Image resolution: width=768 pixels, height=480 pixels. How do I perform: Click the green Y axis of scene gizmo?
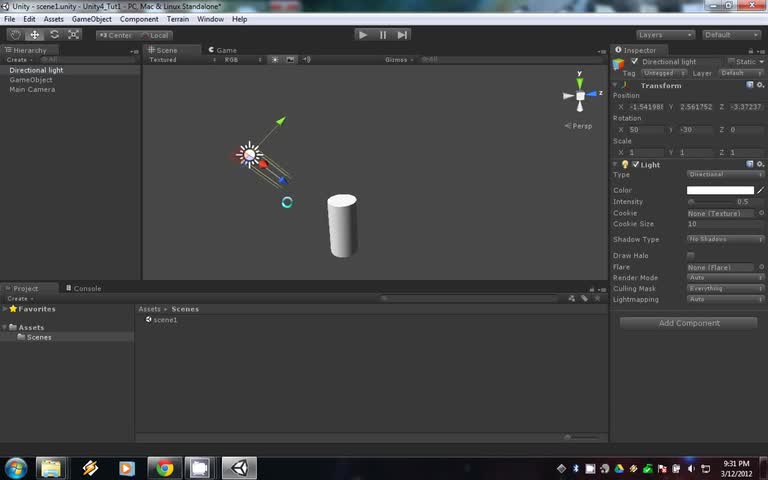(579, 82)
